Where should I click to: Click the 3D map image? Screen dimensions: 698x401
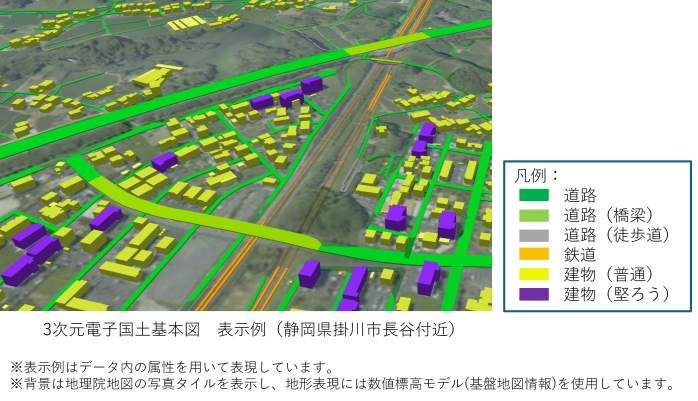pos(246,155)
